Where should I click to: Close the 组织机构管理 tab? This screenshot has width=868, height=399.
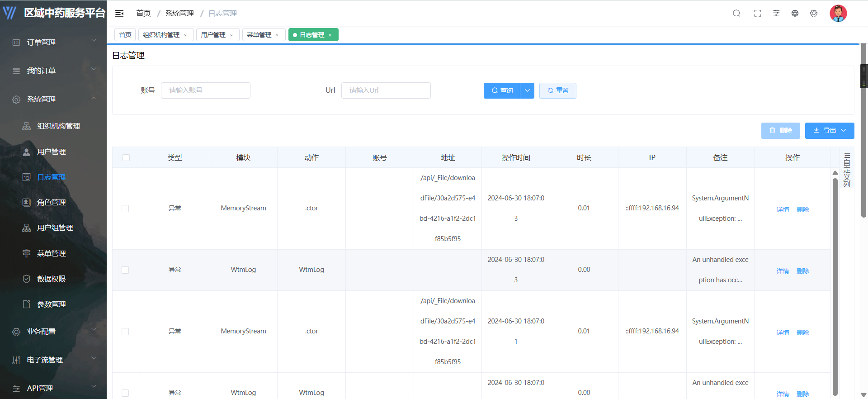(185, 35)
